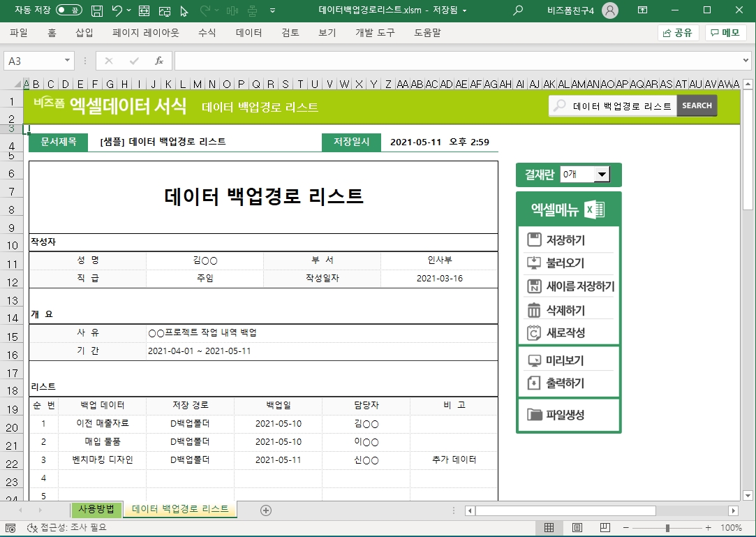Click the search magnifier icon in the title bar

click(518, 10)
